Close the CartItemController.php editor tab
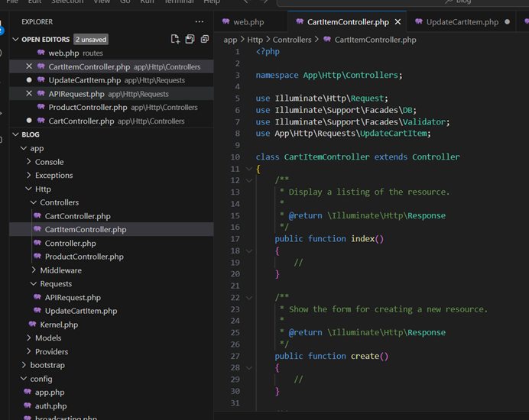The image size is (529, 420). click(x=398, y=22)
